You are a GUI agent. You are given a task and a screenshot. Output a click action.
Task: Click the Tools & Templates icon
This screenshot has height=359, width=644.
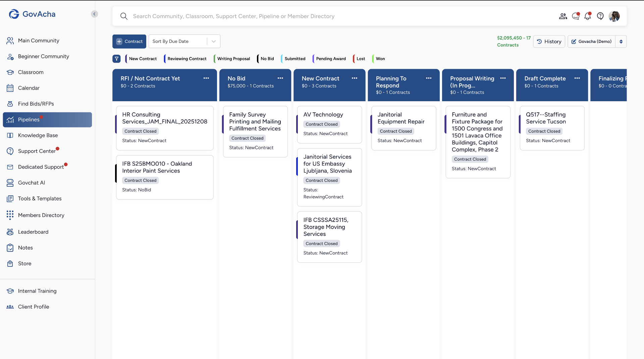point(10,198)
